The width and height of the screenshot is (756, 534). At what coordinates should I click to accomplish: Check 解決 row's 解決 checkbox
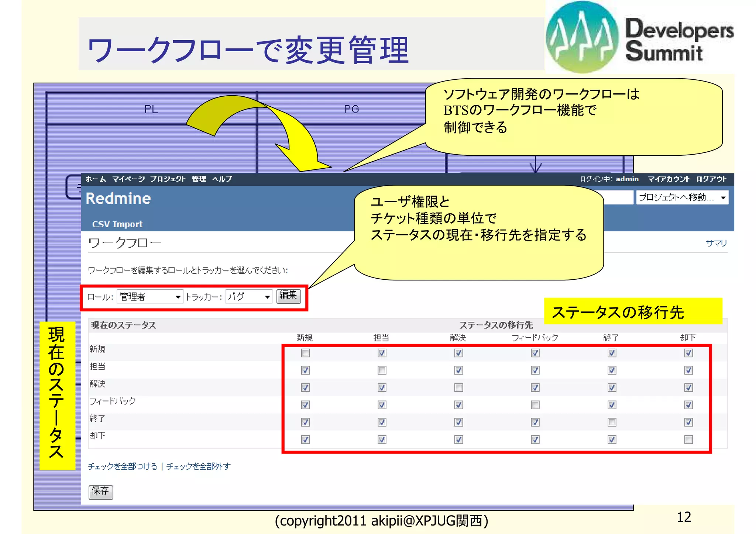(458, 387)
